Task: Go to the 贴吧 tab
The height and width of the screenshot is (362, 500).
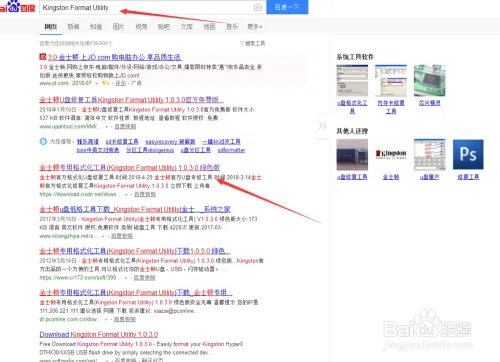Action: click(x=164, y=27)
